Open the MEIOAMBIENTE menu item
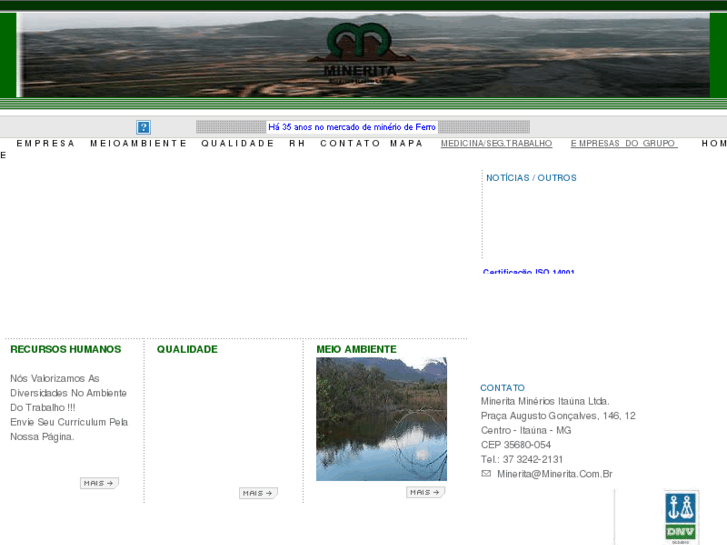 138,143
